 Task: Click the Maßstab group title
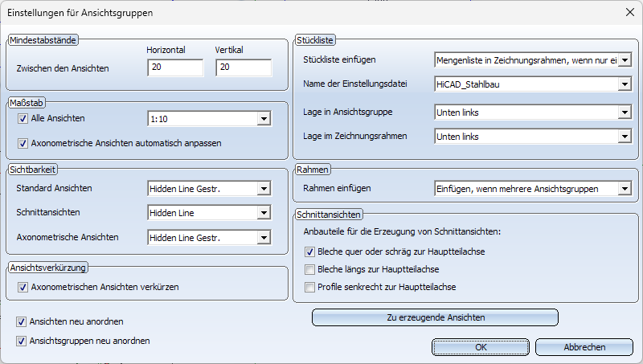point(27,103)
